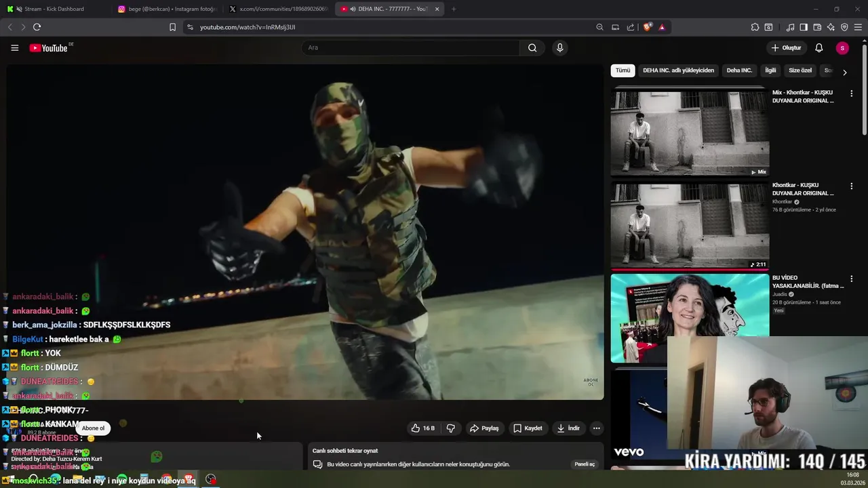Select the İlgili filter chip
Viewport: 868px width, 488px height.
point(770,70)
